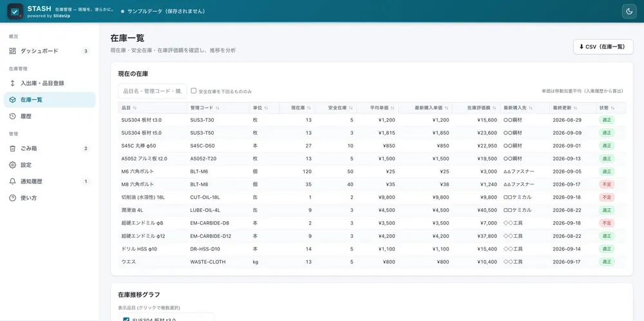Viewport: 644px width, 321px height.
Task: Uncheck SUS304 板材 t3.0 in graph items
Action: click(126, 320)
